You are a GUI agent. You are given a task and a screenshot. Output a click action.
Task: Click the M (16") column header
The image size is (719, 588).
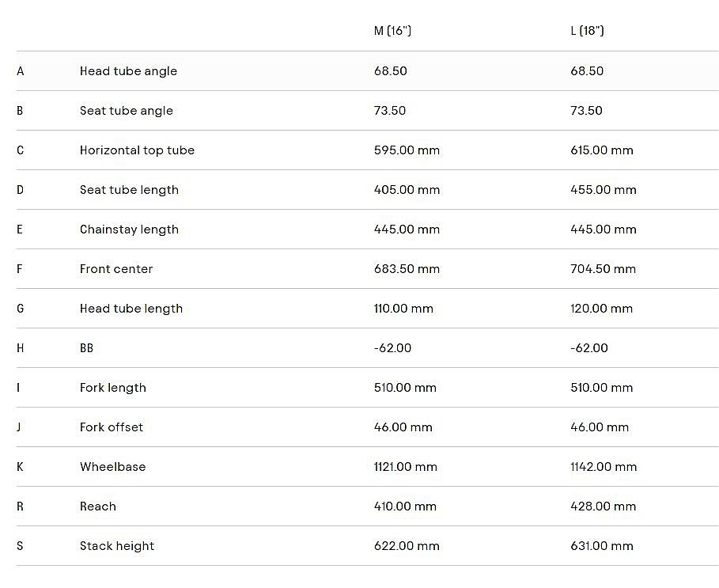click(x=392, y=31)
